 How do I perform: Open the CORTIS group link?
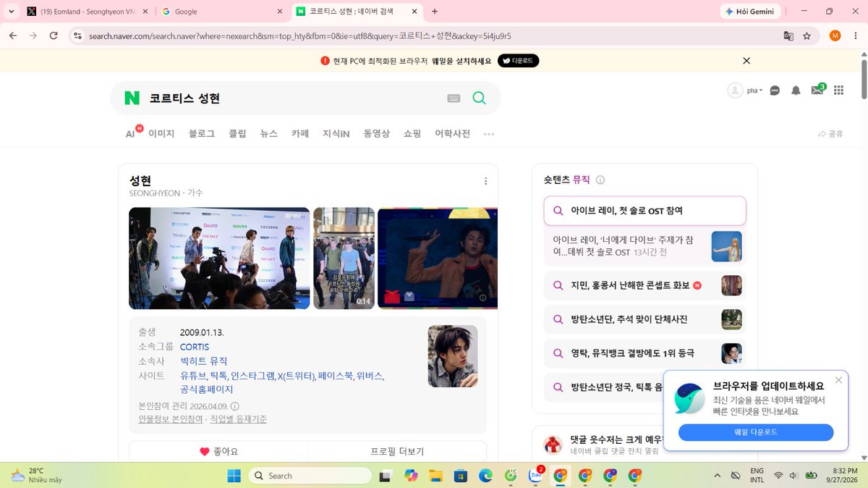coord(195,347)
